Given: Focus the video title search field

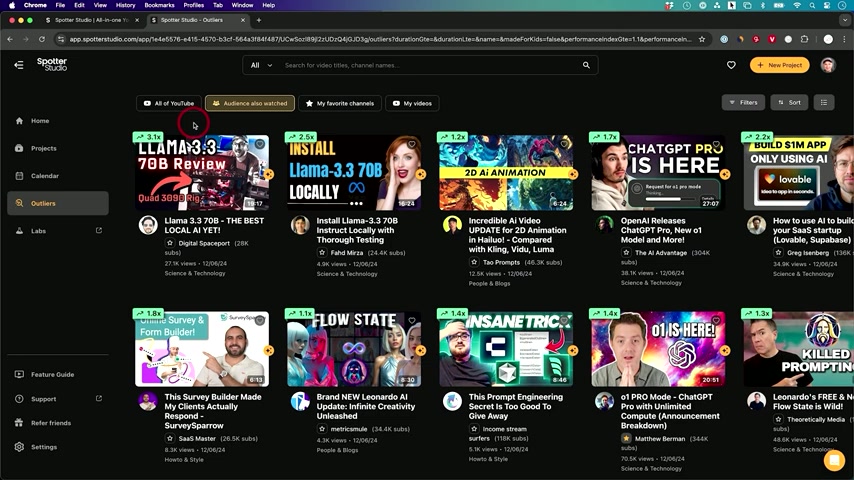Looking at the screenshot, I should (x=430, y=65).
